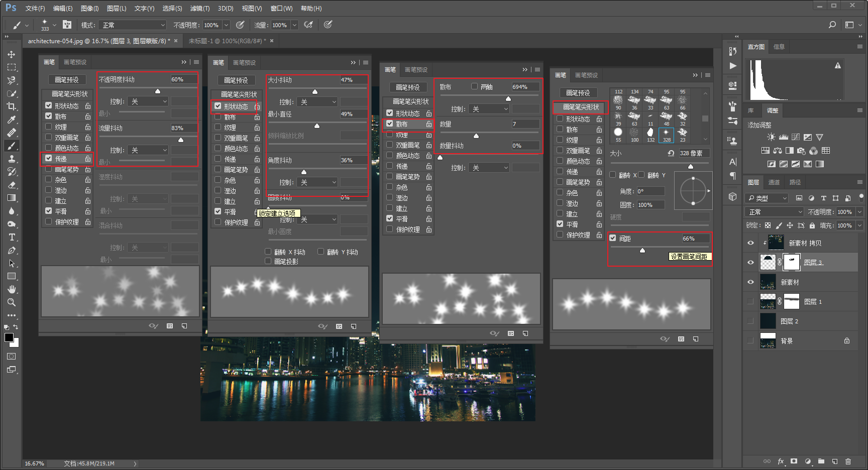Enable the 翻转 Y 抖动 checkbox
Image resolution: width=868 pixels, height=470 pixels.
(x=320, y=252)
